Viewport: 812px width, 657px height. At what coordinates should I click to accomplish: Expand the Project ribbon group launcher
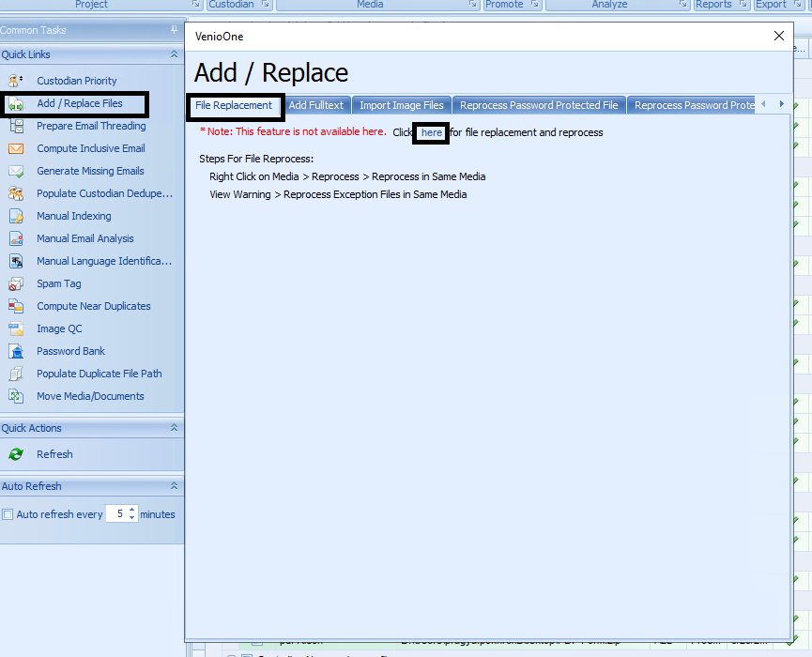[x=196, y=4]
